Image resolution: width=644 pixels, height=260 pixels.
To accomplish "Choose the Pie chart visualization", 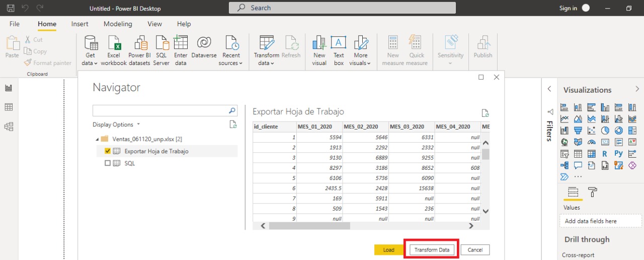I will tap(605, 131).
